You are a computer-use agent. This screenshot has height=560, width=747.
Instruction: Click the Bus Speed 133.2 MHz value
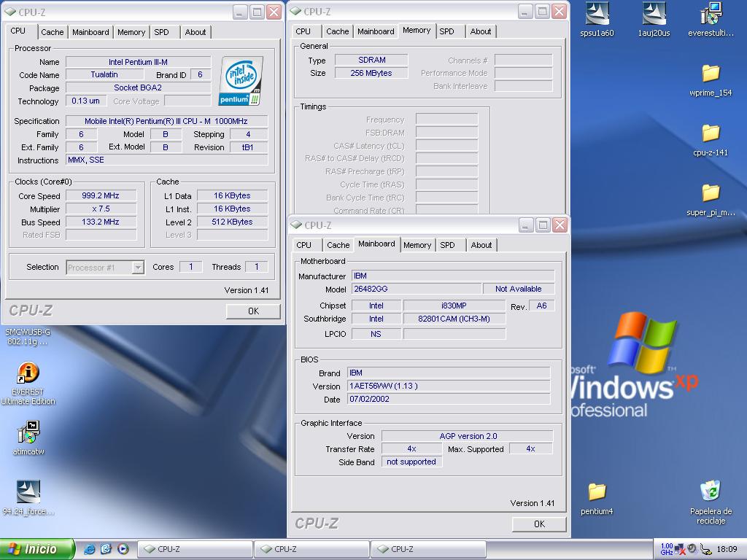[x=101, y=222]
